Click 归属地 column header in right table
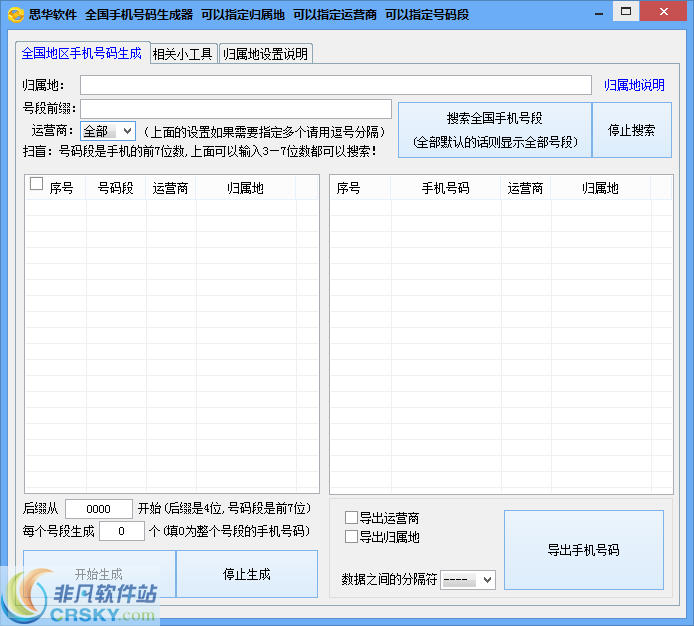 click(x=601, y=188)
